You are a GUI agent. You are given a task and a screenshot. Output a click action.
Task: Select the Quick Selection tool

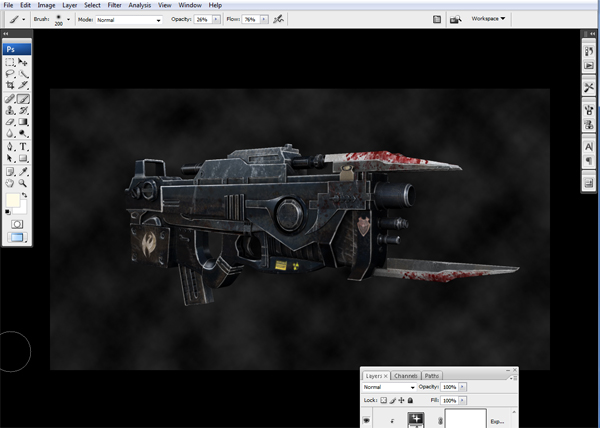tap(23, 74)
